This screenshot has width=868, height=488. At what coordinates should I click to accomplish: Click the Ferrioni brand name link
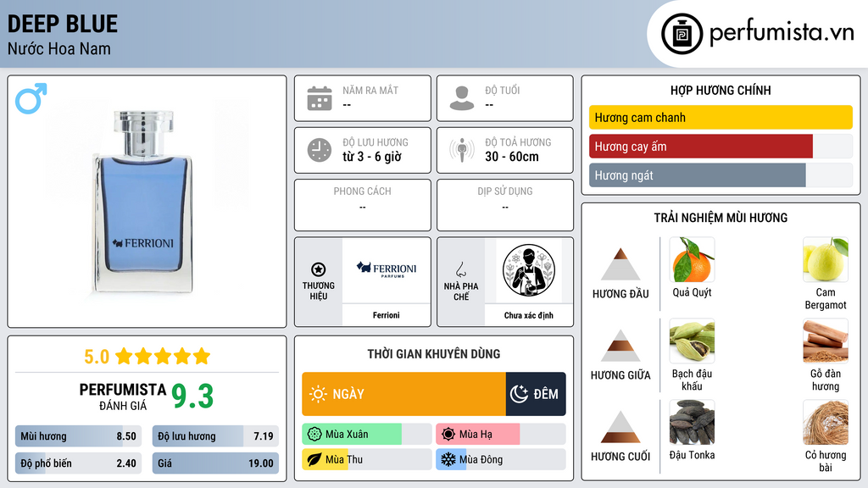coord(387,315)
